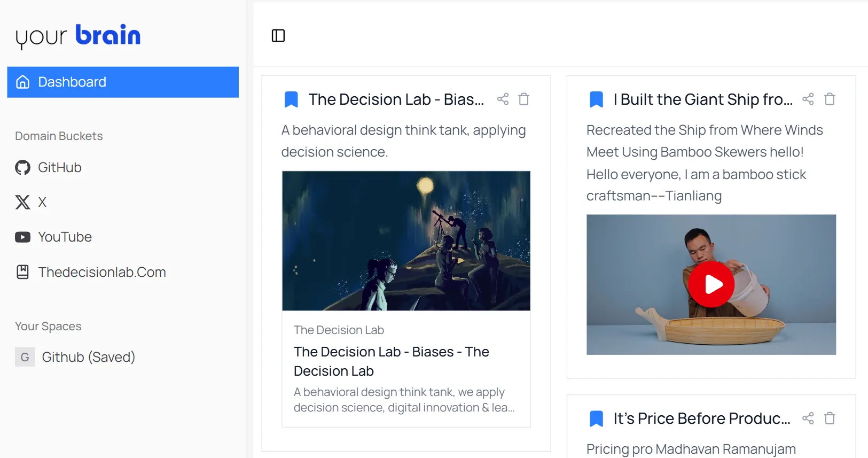Open the Dashboard menu item
The image size is (868, 458).
pyautogui.click(x=123, y=82)
